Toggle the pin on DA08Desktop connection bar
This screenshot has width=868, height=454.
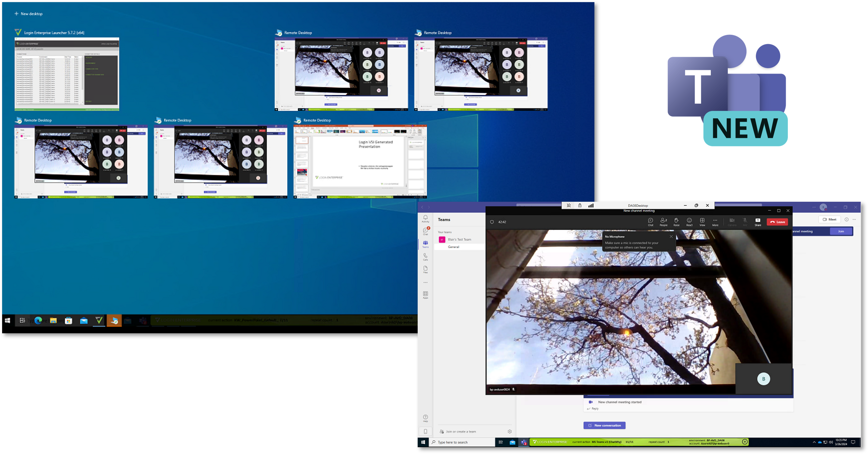(x=569, y=206)
